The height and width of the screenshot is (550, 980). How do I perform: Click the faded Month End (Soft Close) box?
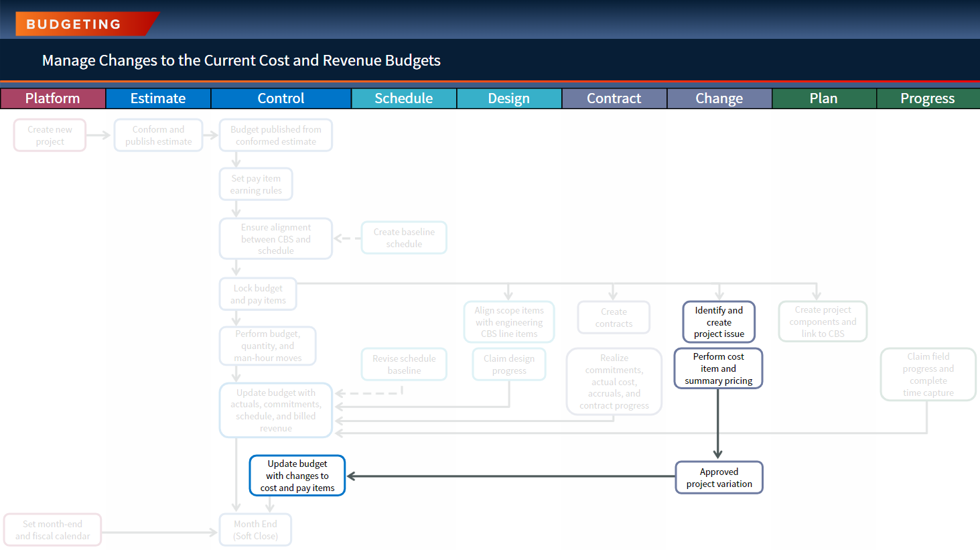(255, 530)
